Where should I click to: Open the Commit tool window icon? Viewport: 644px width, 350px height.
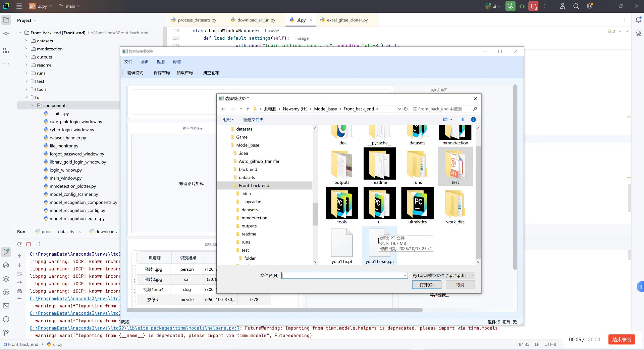click(6, 33)
